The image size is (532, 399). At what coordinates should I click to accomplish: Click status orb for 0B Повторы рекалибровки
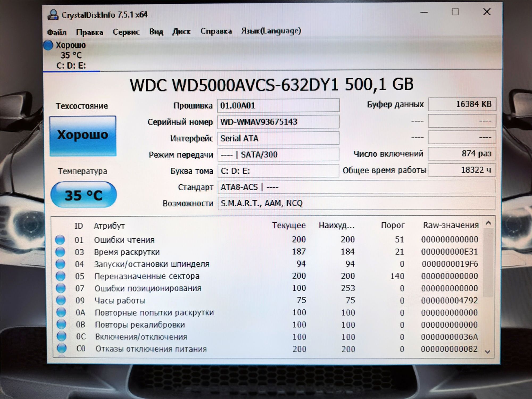tap(61, 324)
